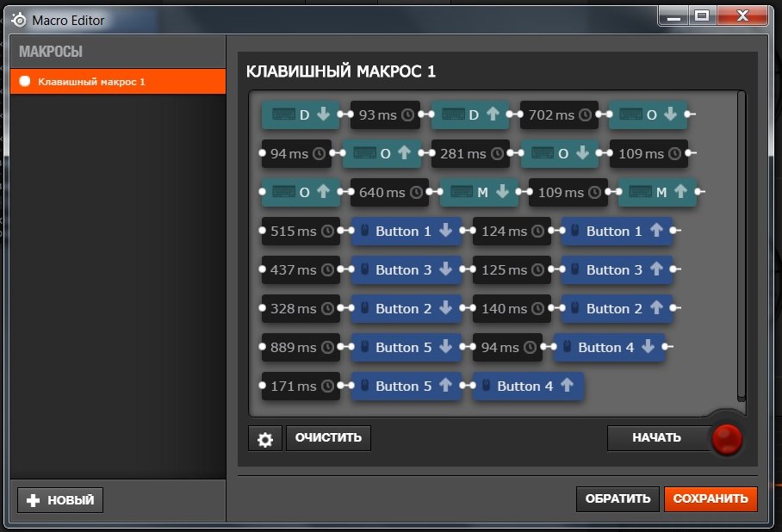Select the Button 5 down block

tap(407, 347)
